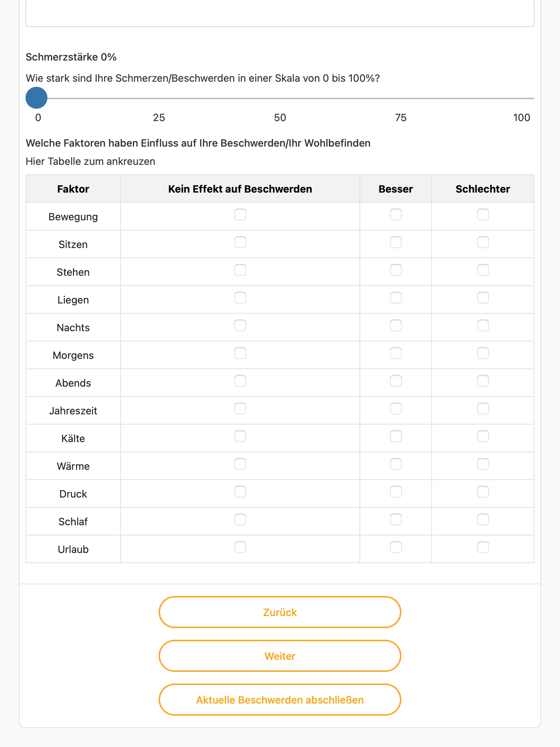The width and height of the screenshot is (560, 747).
Task: Click the Zurück button
Action: (x=280, y=612)
